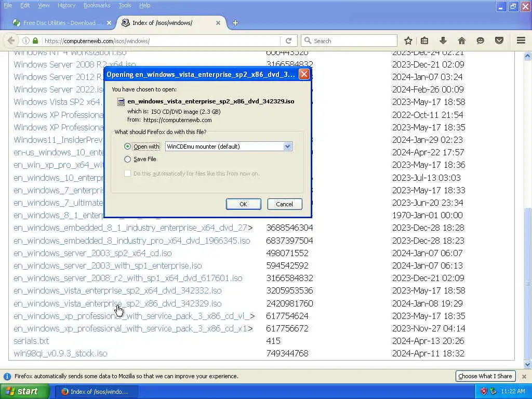Click the taskbar clock 11:22 AM
The image size is (532, 399).
(513, 391)
